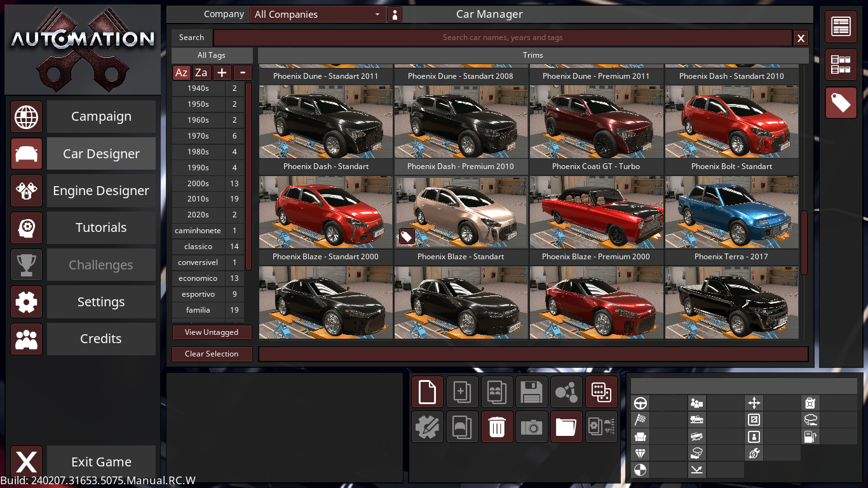Click the minus button above the tag list

[242, 72]
